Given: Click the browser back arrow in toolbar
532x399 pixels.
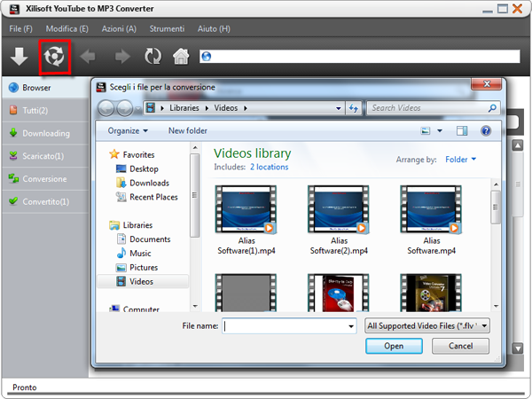Looking at the screenshot, I should (x=88, y=57).
